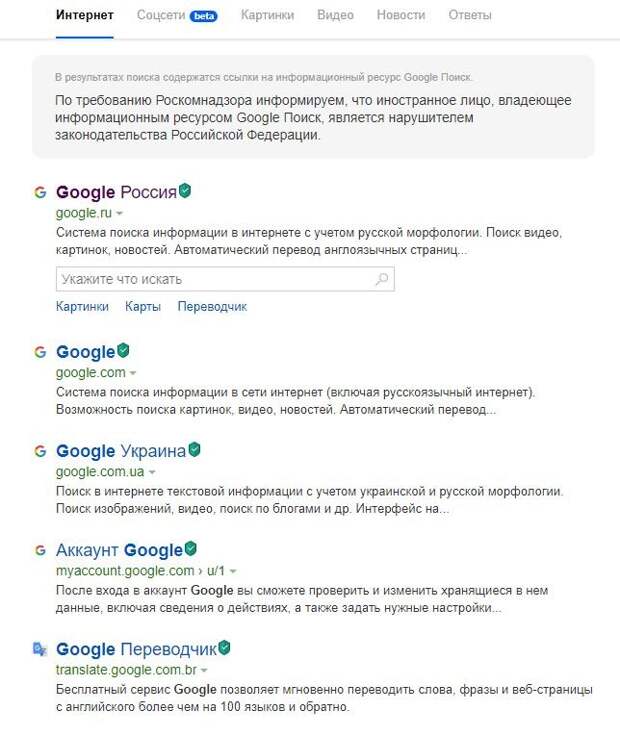Click the verified shield badge beside the google.com result title
This screenshot has width=620, height=736.
coord(123,351)
